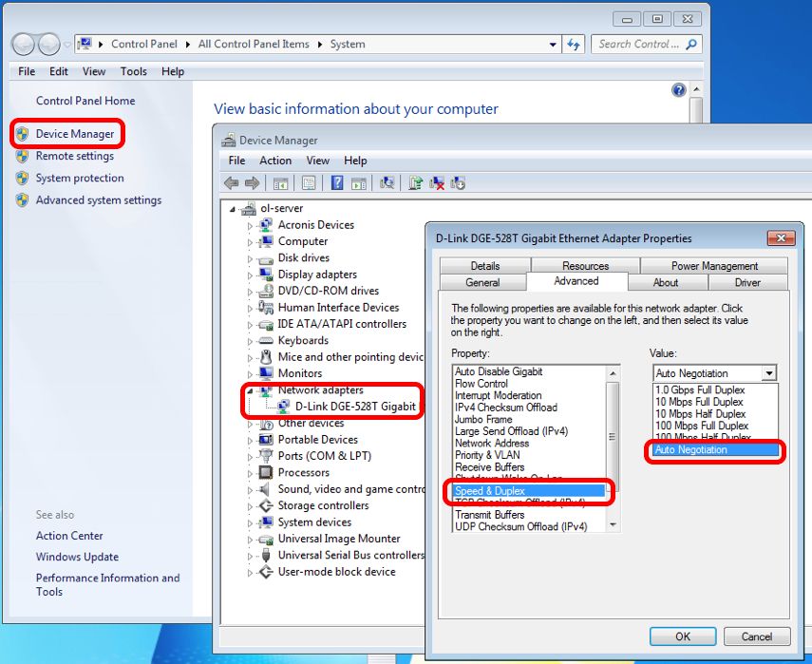
Task: Click Cancel in adapter Properties dialog
Action: tap(757, 636)
